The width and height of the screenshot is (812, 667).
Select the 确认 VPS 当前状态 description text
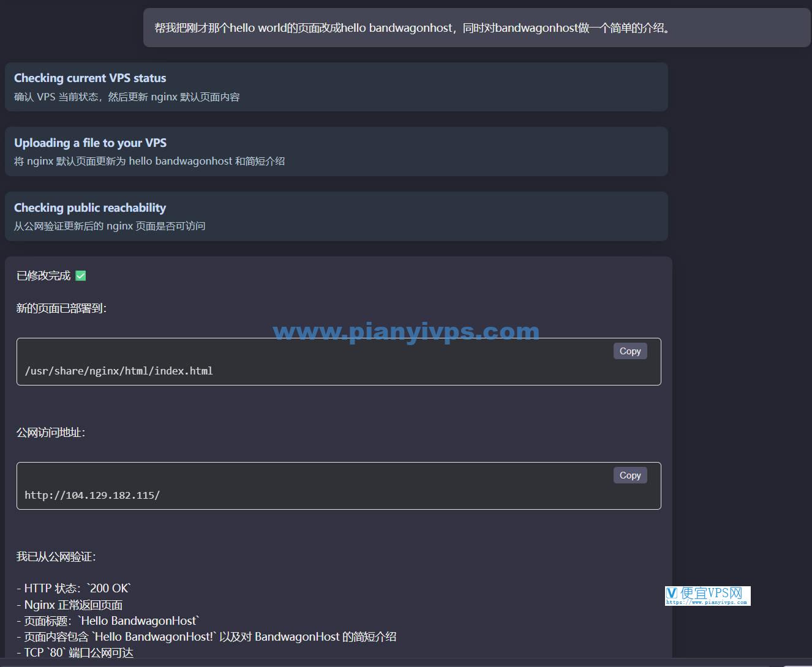click(127, 97)
